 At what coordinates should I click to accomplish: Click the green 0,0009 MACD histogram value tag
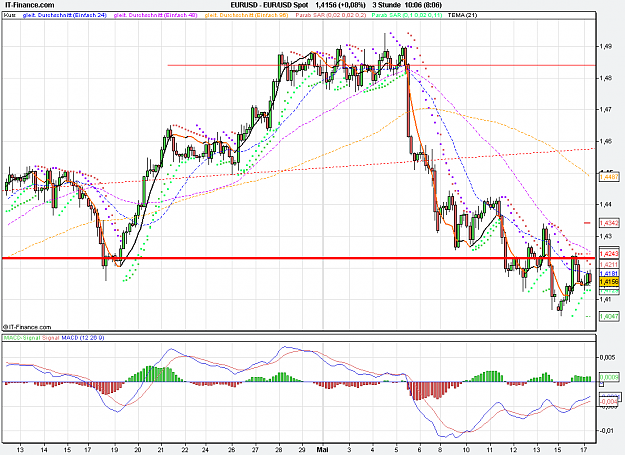pos(609,377)
